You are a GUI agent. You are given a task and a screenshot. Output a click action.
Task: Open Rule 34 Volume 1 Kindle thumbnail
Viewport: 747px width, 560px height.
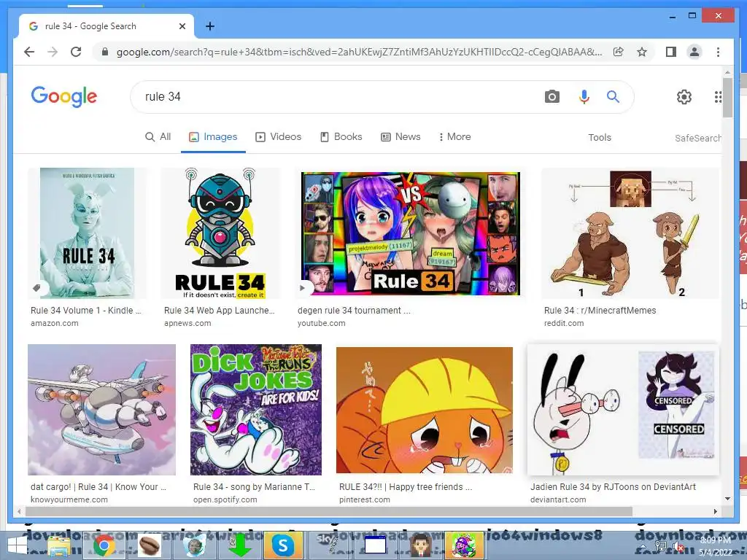point(88,233)
